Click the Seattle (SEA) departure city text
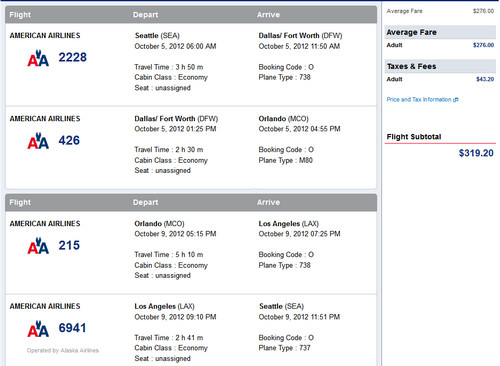Viewport: 500px width, 366px height. (x=157, y=36)
